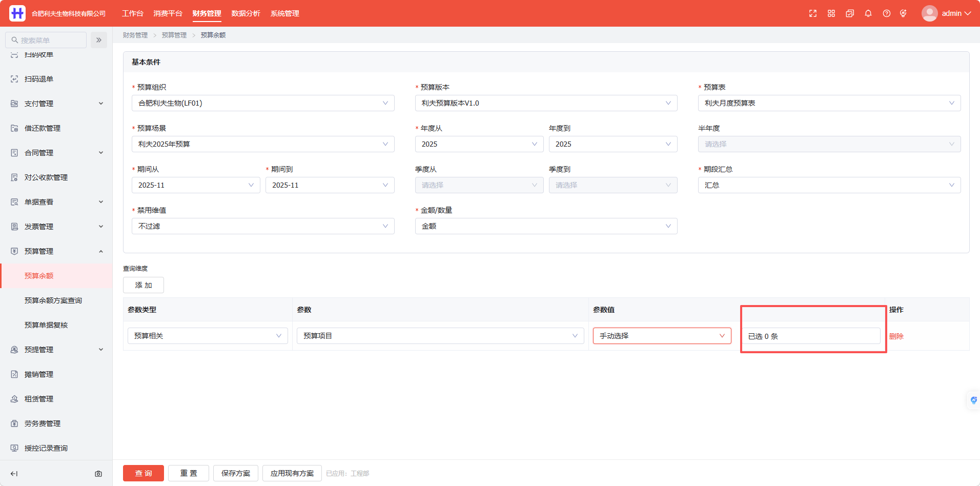This screenshot has width=980, height=486.
Task: Click the collapse-menu arrow at sidebar bottom
Action: tap(14, 474)
